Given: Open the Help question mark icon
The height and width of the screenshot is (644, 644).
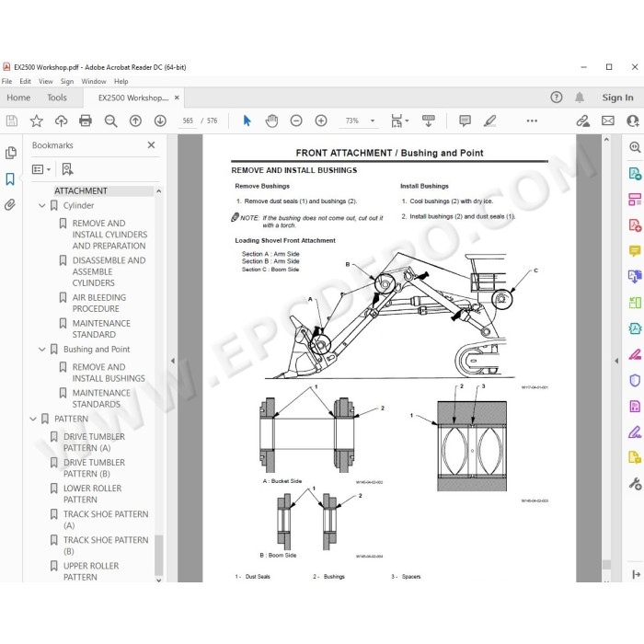Looking at the screenshot, I should pyautogui.click(x=556, y=98).
